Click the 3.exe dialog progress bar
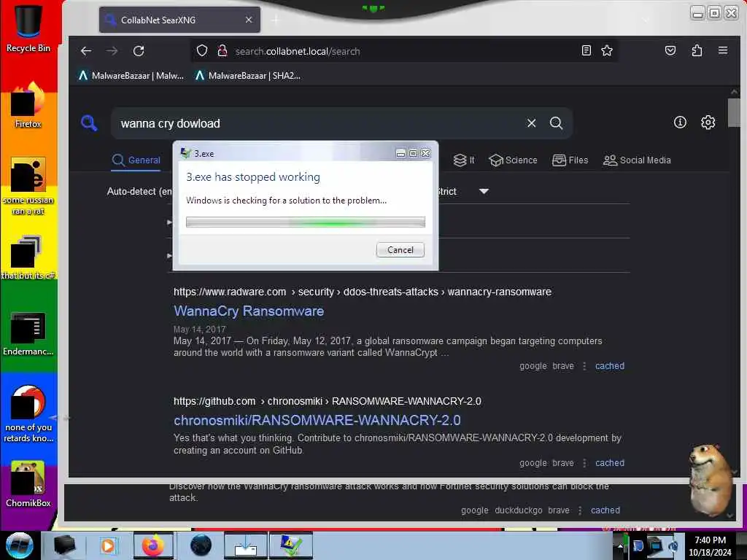The height and width of the screenshot is (560, 747). (x=306, y=222)
